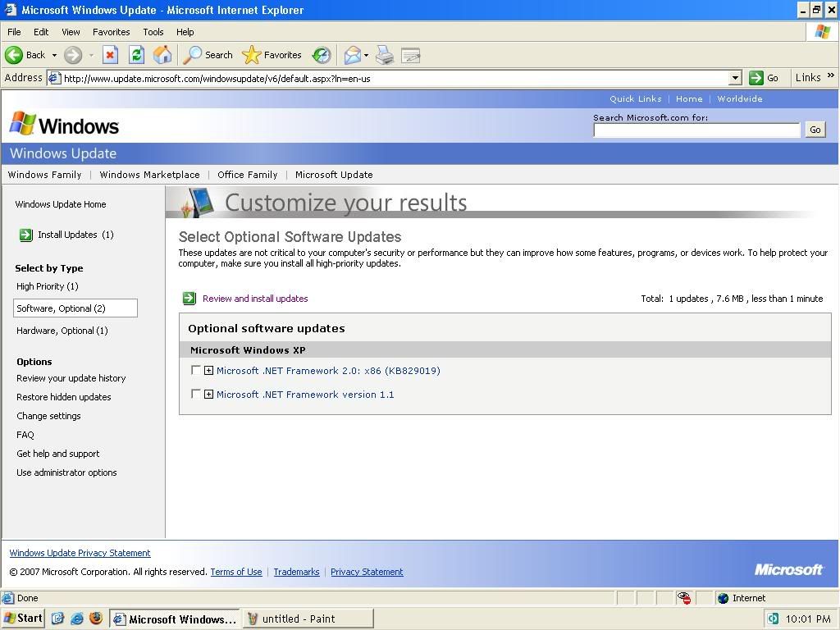Open the Tools menu
The width and height of the screenshot is (840, 630).
153,32
